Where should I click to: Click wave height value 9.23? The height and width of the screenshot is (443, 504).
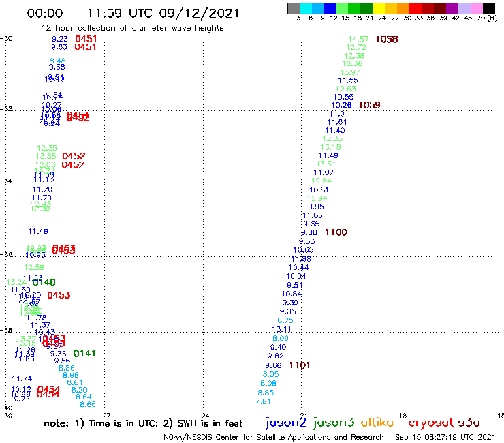click(60, 39)
